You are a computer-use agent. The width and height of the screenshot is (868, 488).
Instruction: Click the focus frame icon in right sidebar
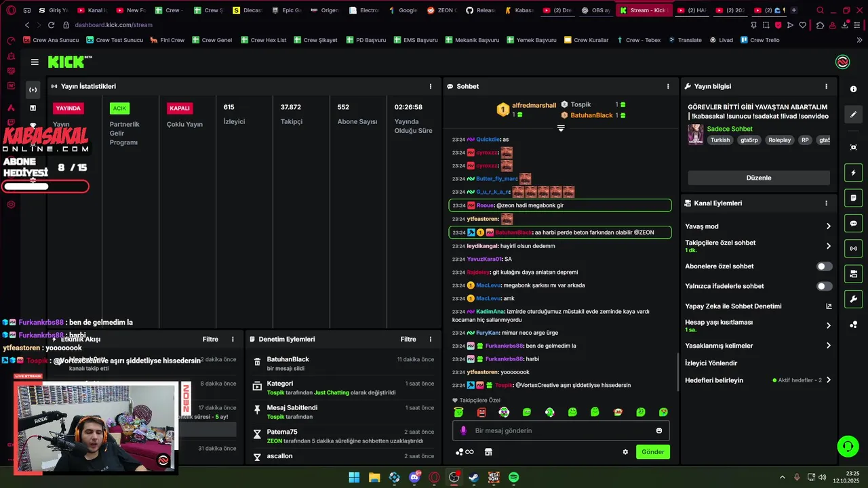pyautogui.click(x=853, y=147)
